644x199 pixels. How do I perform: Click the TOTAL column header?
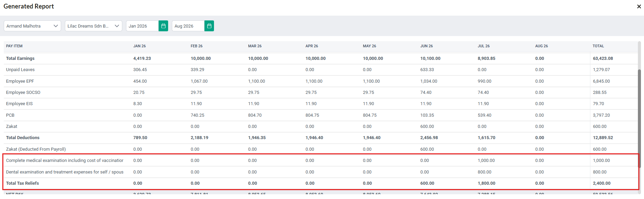pos(598,46)
